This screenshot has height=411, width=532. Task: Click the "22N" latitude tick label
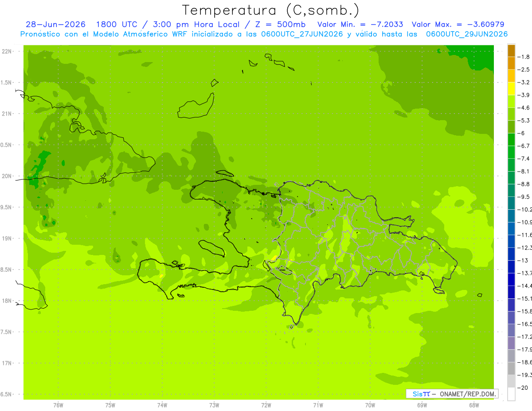7,51
